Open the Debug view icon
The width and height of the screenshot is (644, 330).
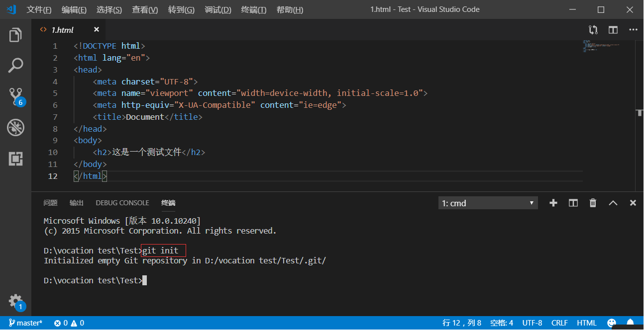pos(15,128)
